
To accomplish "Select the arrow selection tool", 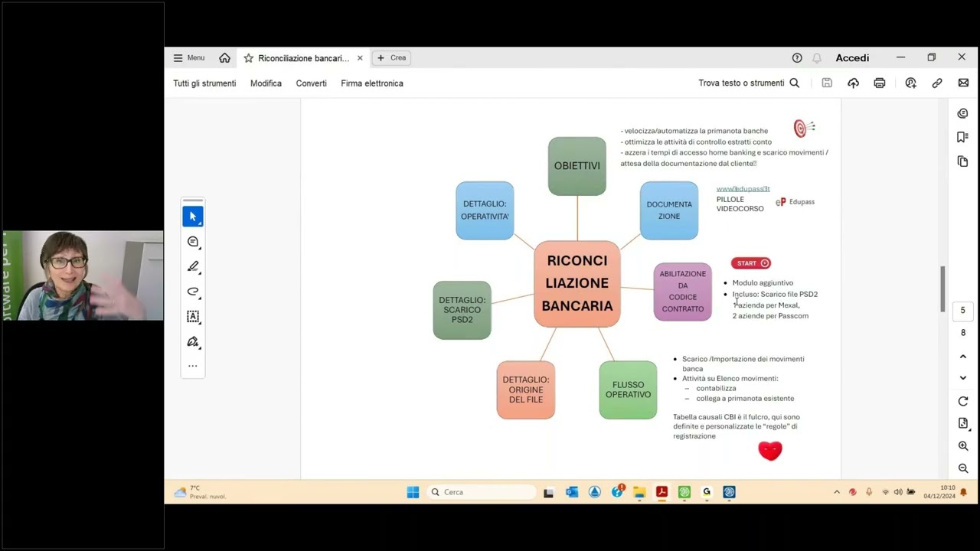I will coord(193,217).
